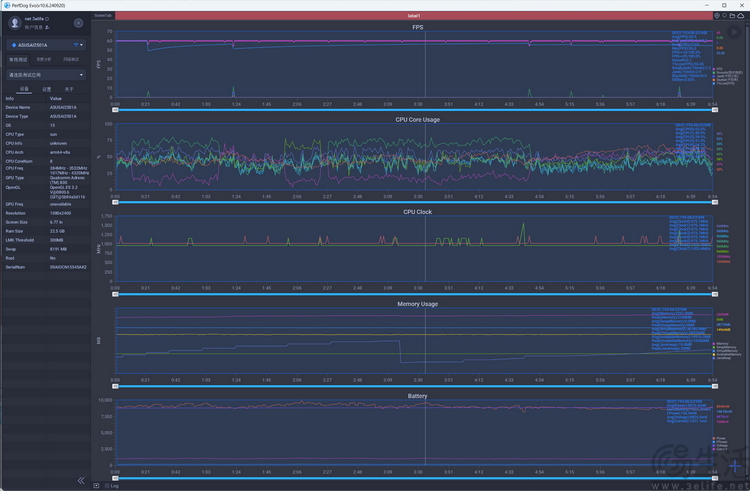Click the red label1 bar
The height and width of the screenshot is (491, 750).
(x=414, y=16)
